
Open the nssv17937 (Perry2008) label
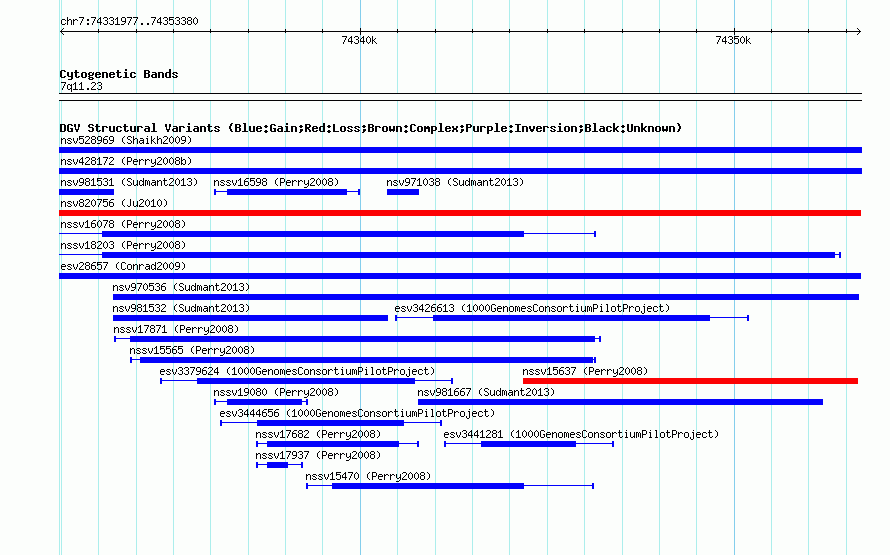tap(318, 455)
